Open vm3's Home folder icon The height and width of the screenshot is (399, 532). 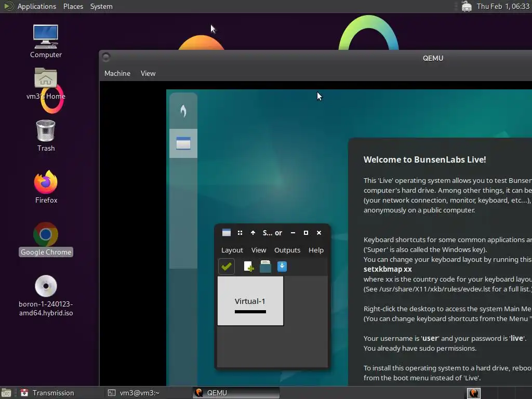[x=46, y=84]
